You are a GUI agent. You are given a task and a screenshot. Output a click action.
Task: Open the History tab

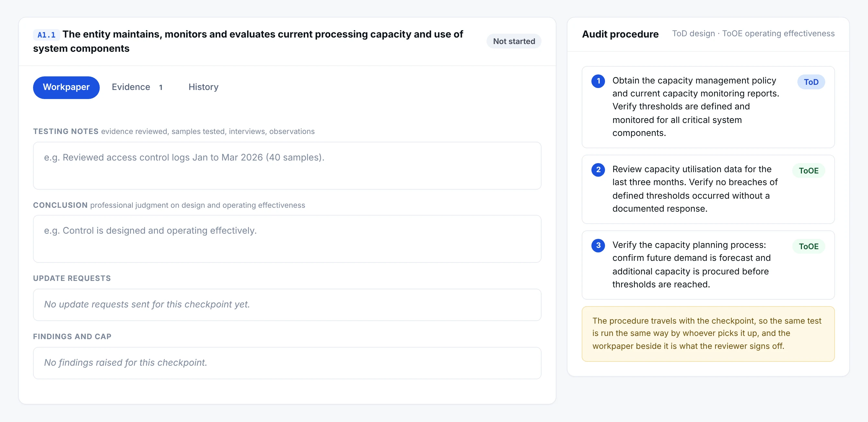203,87
